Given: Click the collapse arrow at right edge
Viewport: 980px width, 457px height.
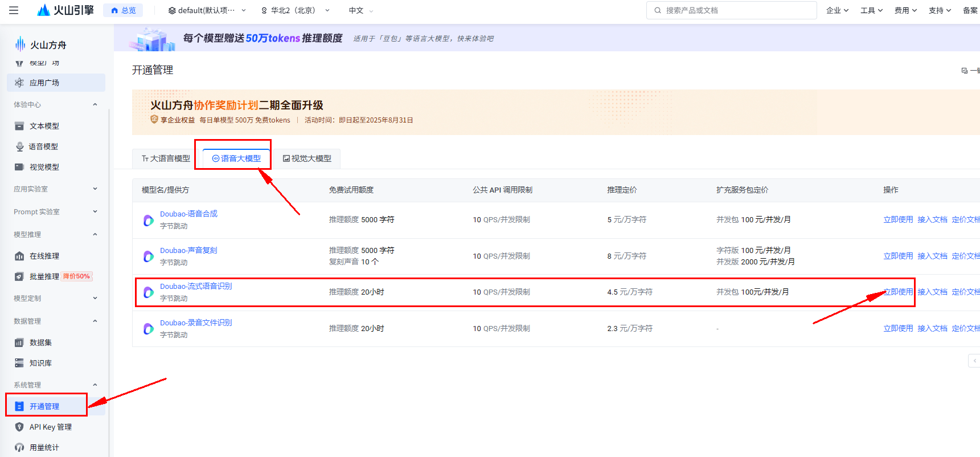Looking at the screenshot, I should click(x=974, y=360).
